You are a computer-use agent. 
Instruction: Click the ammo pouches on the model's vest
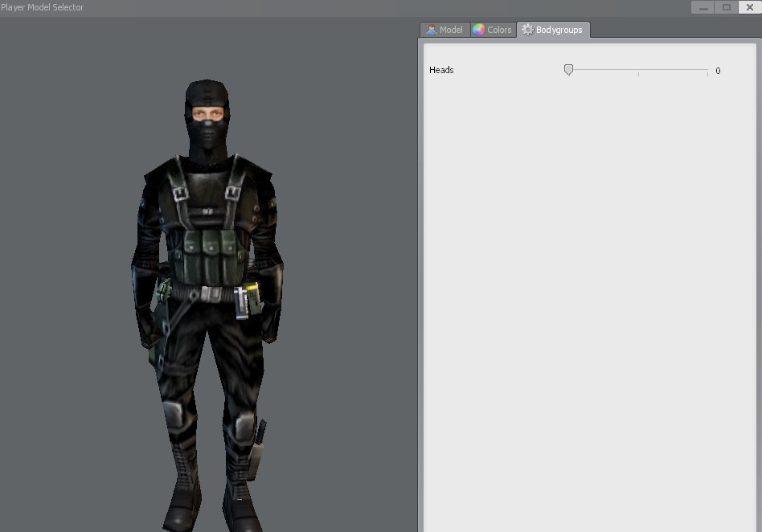point(210,255)
